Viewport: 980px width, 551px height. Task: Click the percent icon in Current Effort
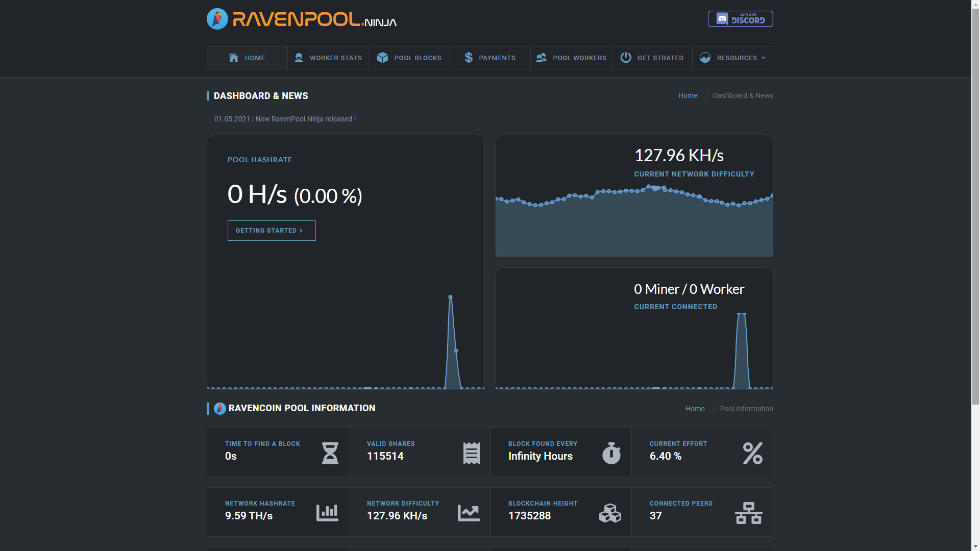click(752, 453)
